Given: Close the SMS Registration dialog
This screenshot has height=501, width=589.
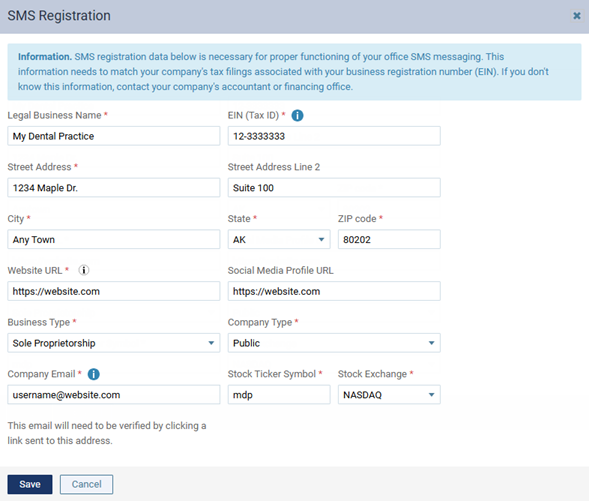Looking at the screenshot, I should pos(577,16).
